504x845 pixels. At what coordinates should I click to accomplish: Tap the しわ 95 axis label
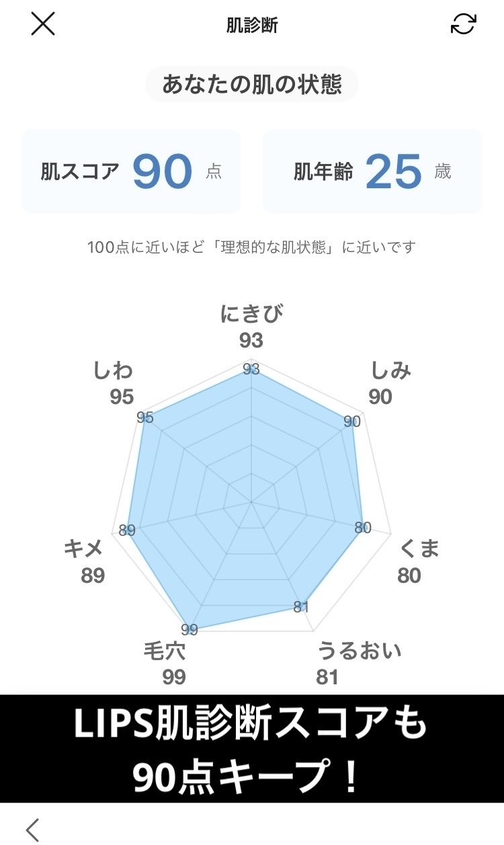coord(114,383)
